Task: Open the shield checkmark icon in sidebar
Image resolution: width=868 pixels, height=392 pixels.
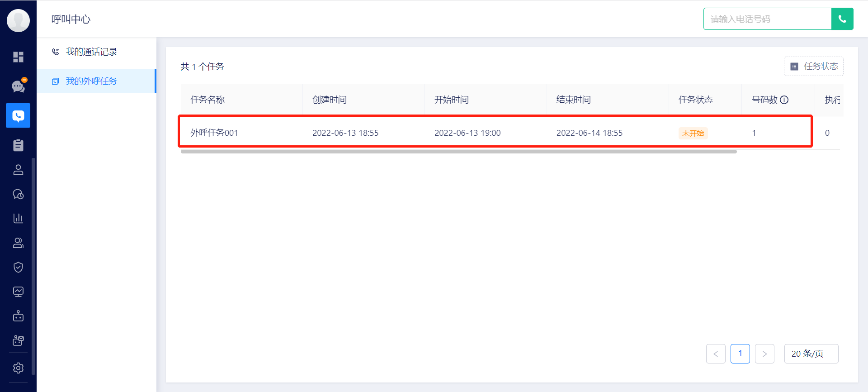Action: coord(18,267)
